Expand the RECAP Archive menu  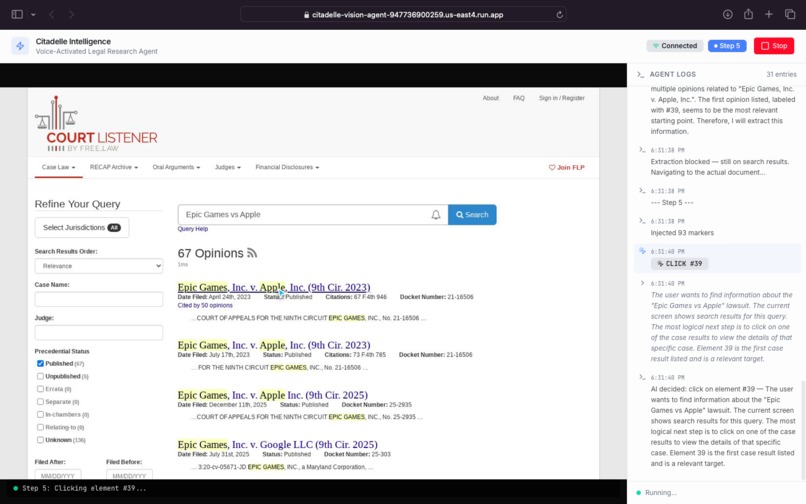[114, 167]
